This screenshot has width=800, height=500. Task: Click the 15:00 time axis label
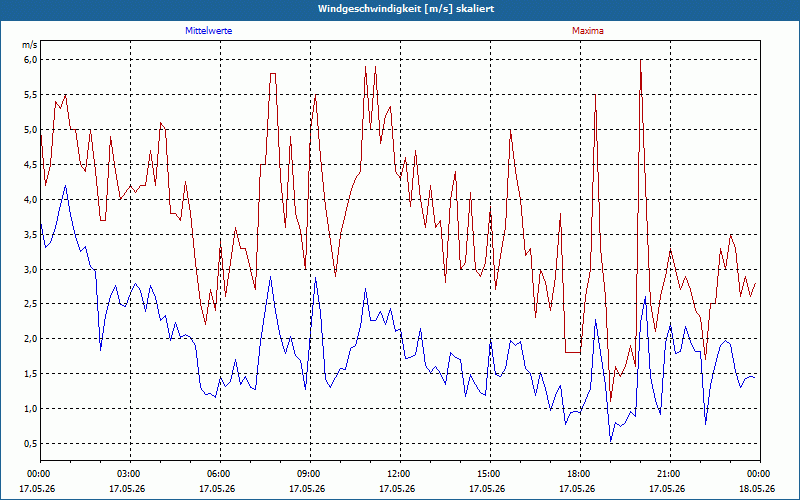tap(490, 474)
